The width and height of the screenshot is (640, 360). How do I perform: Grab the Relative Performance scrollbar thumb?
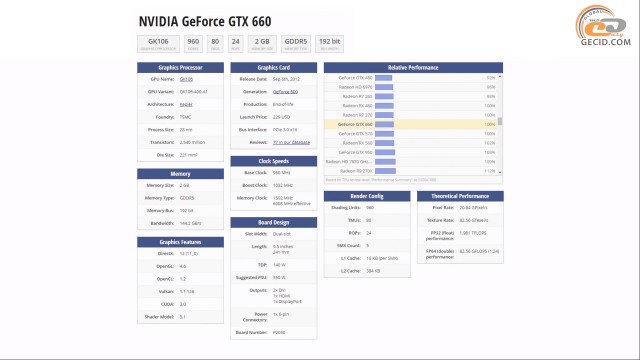tap(500, 121)
